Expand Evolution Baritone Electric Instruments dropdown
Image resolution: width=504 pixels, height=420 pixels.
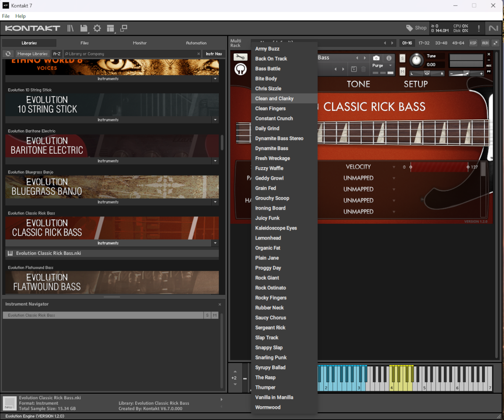215,161
